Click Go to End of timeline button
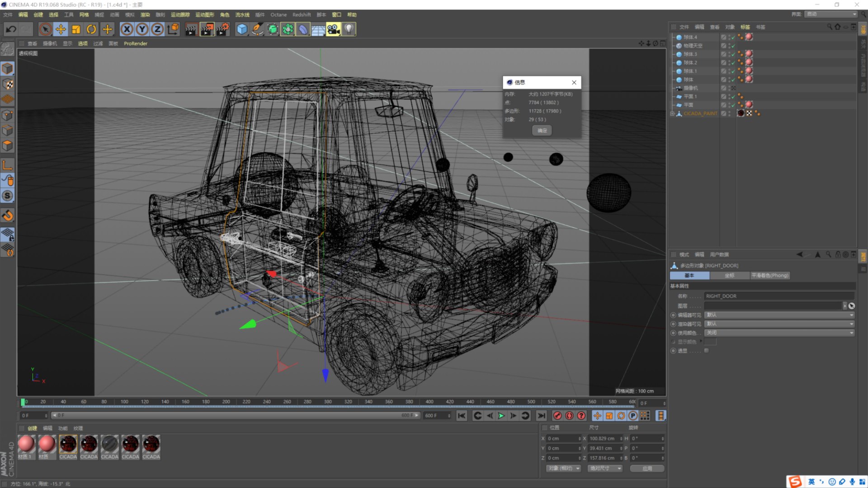 coord(541,416)
